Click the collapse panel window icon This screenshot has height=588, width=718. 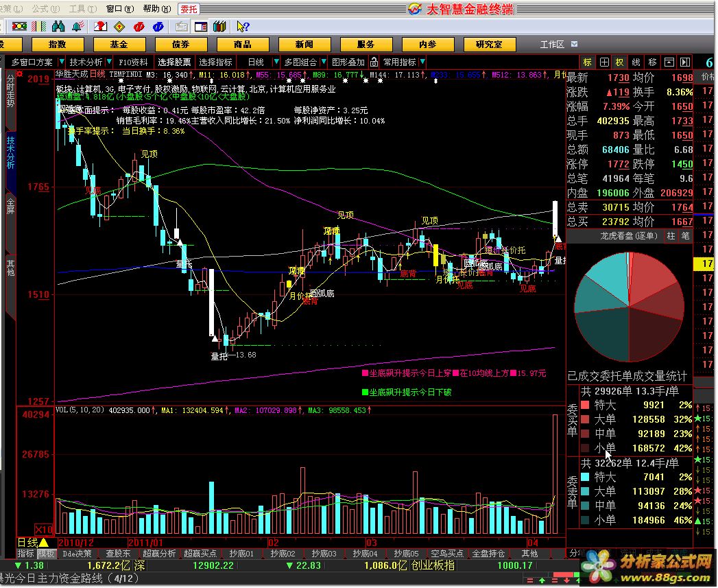(x=669, y=62)
